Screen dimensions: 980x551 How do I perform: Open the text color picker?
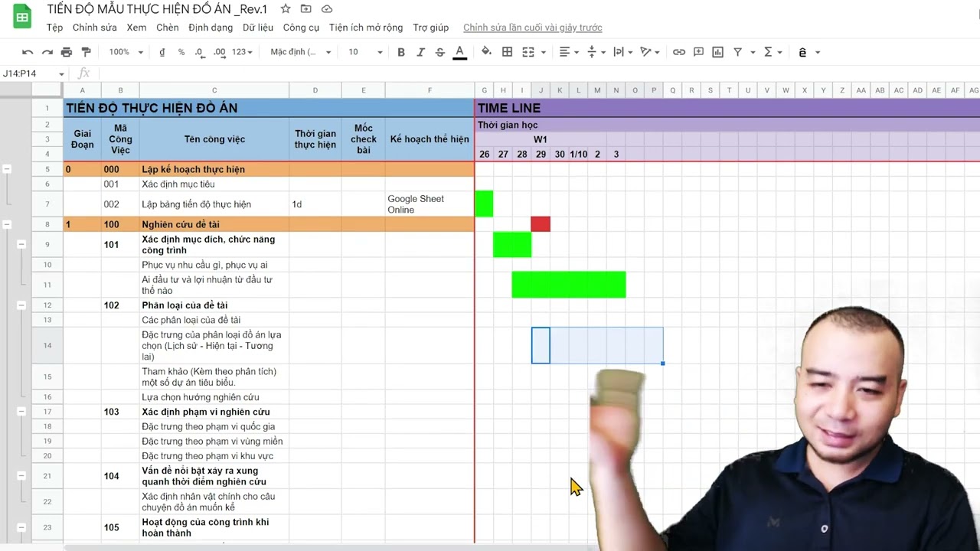(x=459, y=52)
